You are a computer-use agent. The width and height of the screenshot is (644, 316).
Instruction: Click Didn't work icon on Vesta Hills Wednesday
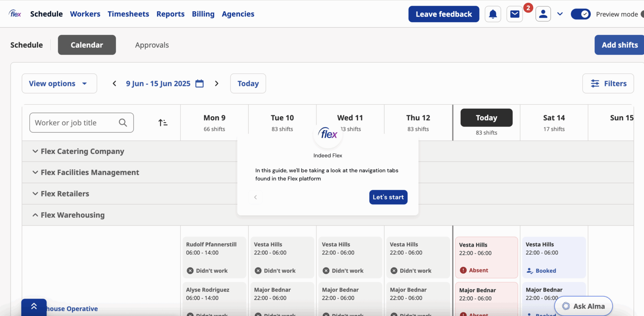tap(326, 271)
